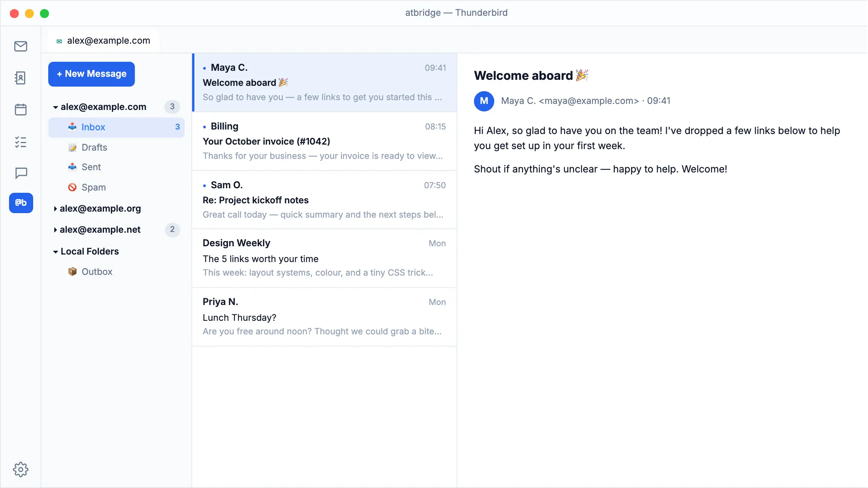
Task: Open the Address Book icon
Action: pos(20,78)
